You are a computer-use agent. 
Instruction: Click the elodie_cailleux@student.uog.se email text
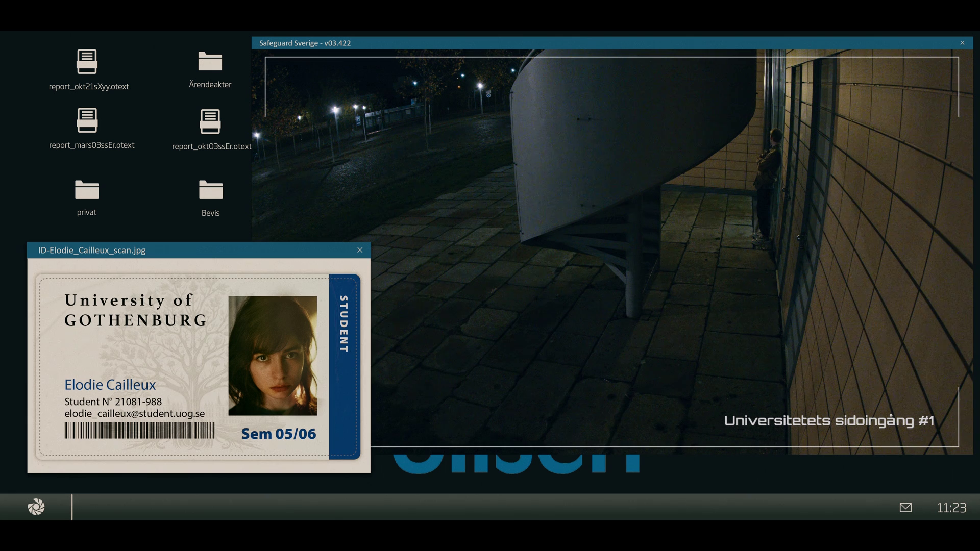click(x=134, y=414)
